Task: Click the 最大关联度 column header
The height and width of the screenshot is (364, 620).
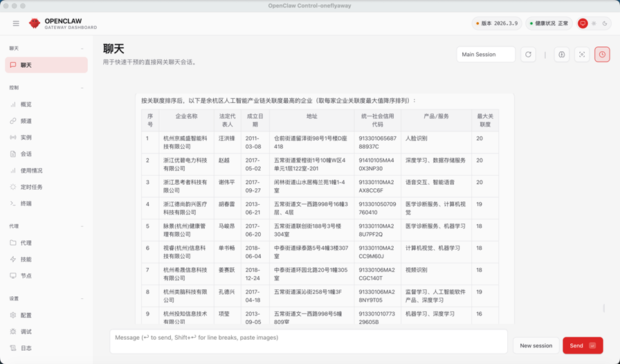Action: tap(485, 120)
